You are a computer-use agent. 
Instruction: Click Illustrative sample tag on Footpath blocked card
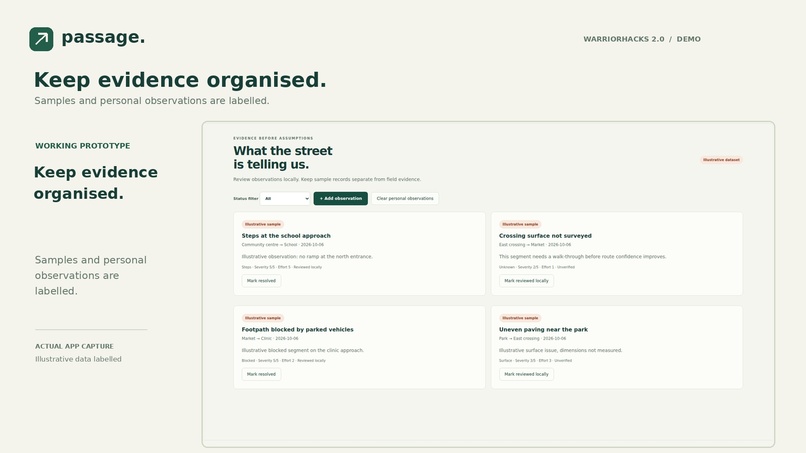(x=263, y=318)
